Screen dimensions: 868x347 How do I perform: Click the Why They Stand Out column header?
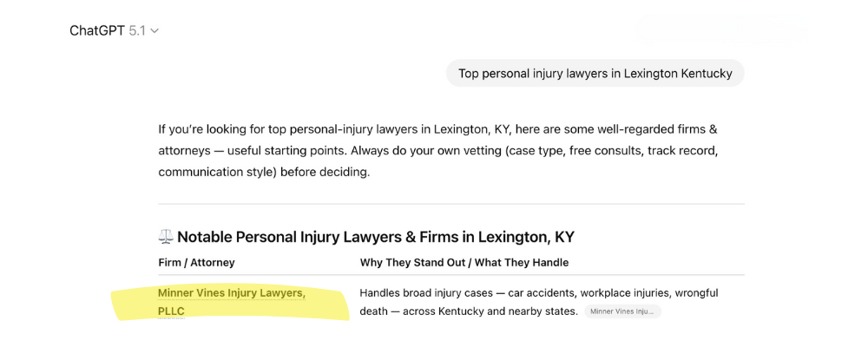pos(464,262)
